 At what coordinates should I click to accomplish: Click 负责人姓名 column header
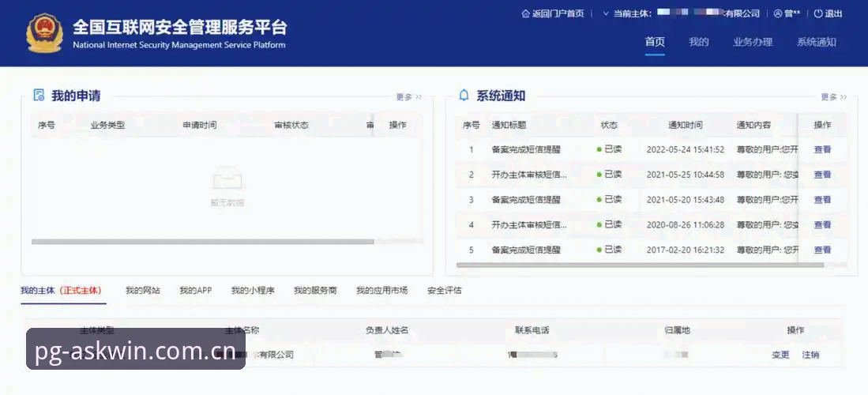point(387,330)
